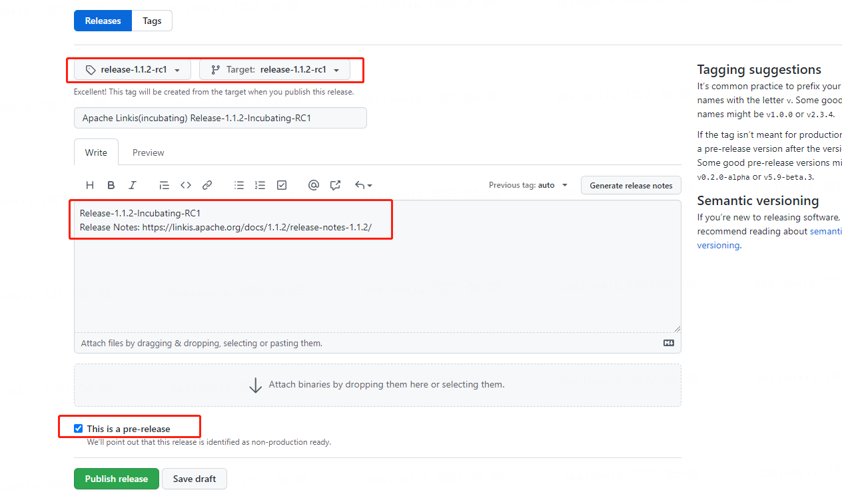The width and height of the screenshot is (842, 504).
Task: Mention a user with the @ icon
Action: 314,185
